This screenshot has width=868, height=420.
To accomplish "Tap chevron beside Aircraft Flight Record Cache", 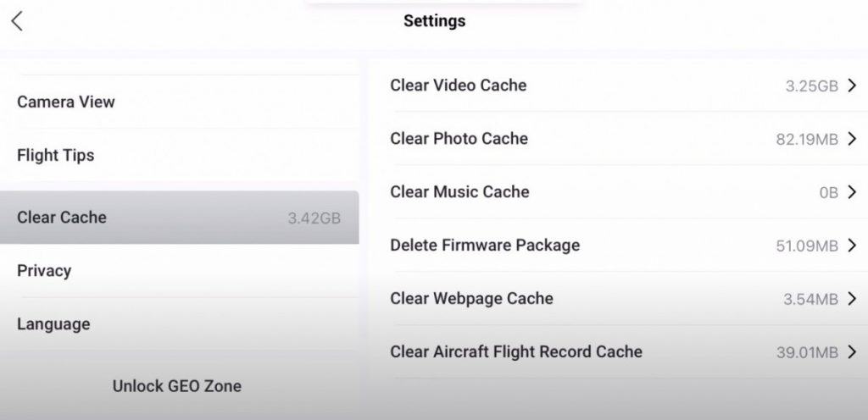I will [x=852, y=352].
